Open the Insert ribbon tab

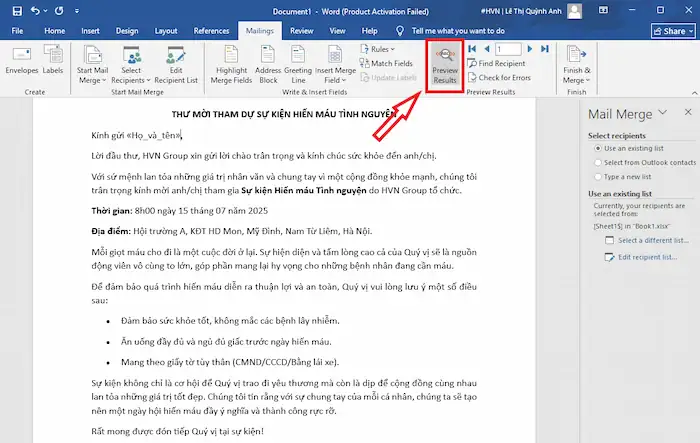point(90,31)
